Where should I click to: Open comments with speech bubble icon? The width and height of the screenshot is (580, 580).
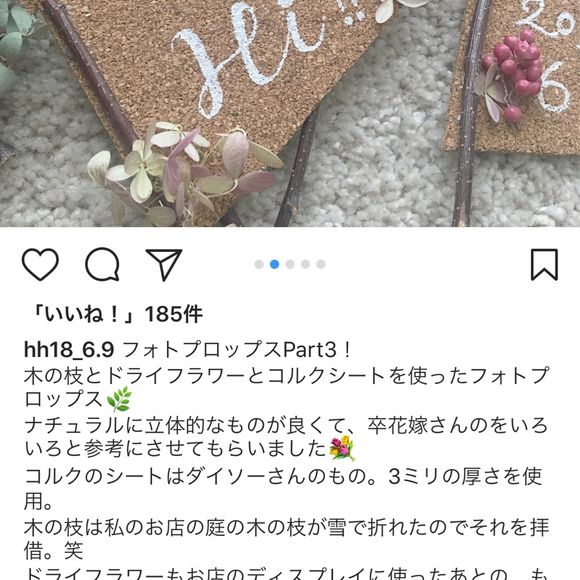pos(102,264)
